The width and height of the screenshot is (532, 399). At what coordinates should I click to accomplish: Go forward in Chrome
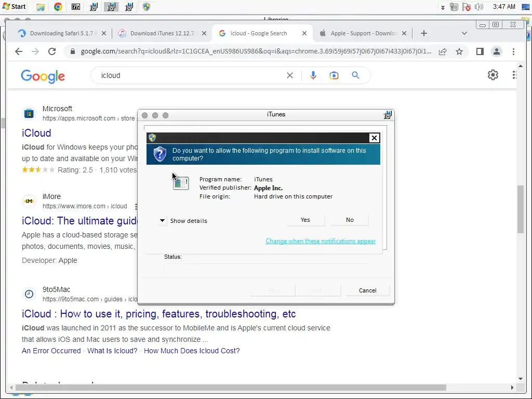click(35, 51)
